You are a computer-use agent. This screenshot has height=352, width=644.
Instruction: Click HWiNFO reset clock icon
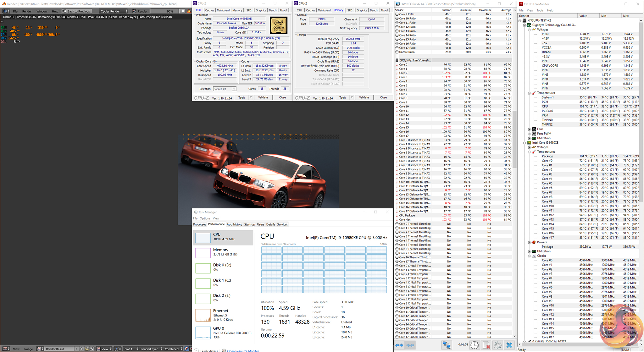(475, 345)
